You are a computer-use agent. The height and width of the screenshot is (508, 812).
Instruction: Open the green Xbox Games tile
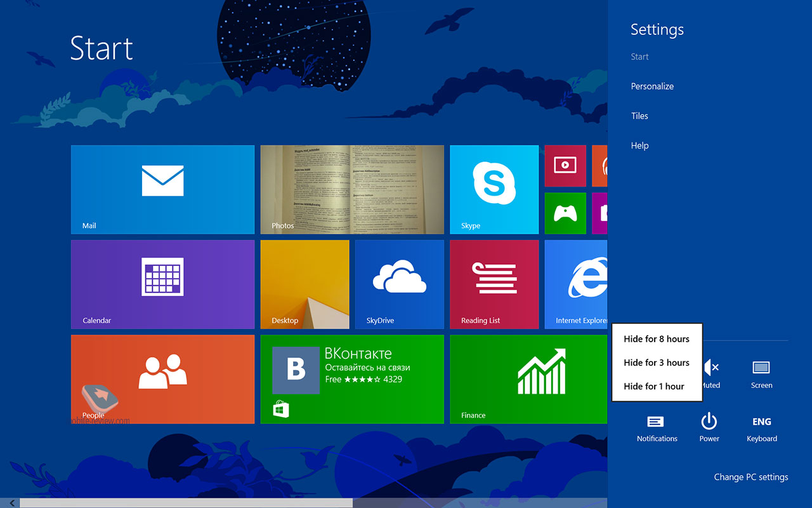(565, 213)
